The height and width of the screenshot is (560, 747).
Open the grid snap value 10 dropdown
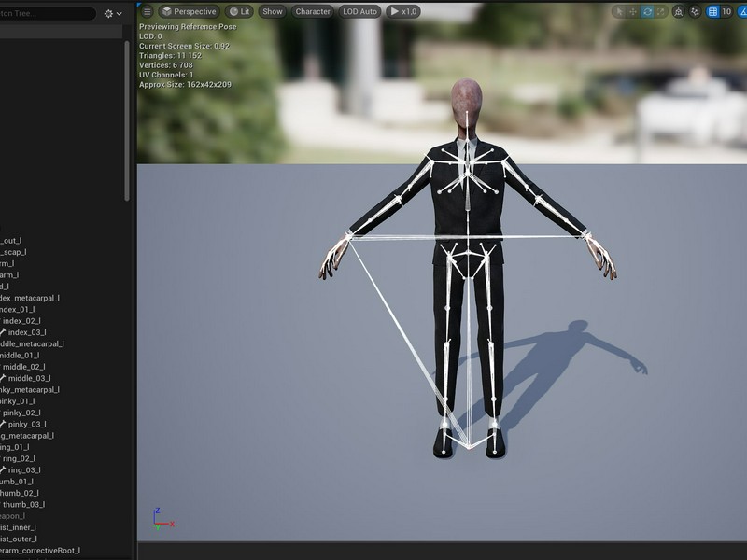[726, 12]
